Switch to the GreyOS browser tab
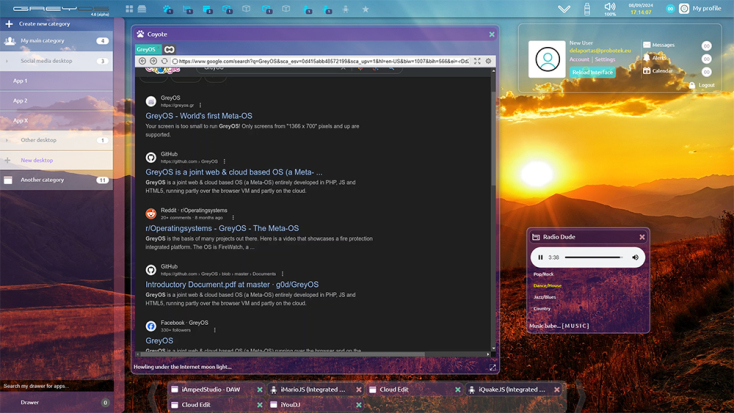Image resolution: width=734 pixels, height=413 pixels. 147,49
